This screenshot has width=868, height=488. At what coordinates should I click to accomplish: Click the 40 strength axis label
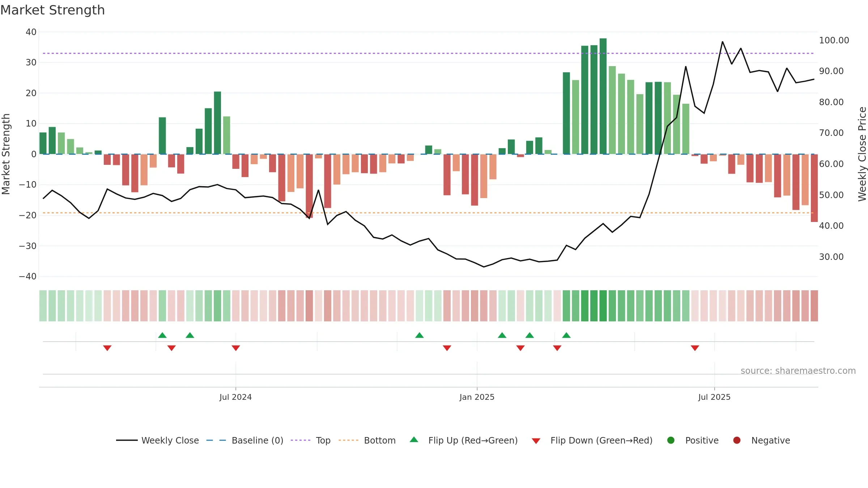click(x=31, y=32)
